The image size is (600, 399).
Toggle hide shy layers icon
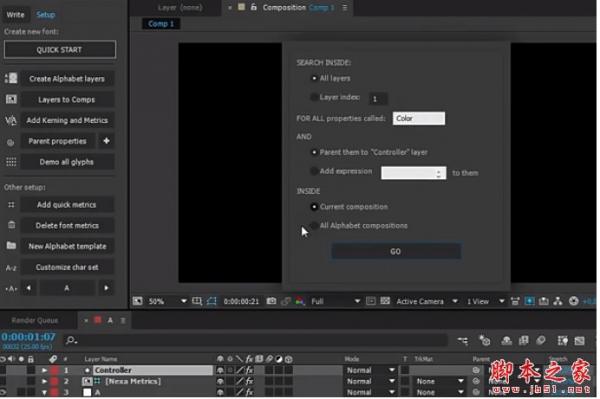507,340
